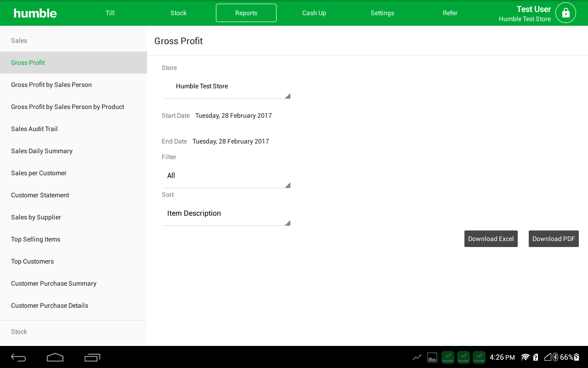Open Gross Profit by Sales Person by Product
This screenshot has width=588, height=368.
click(x=73, y=107)
